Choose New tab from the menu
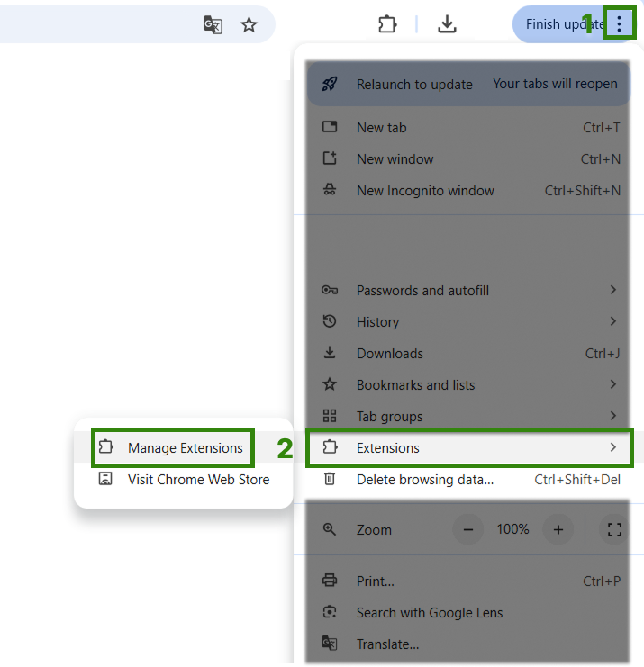Viewport: 644px width, 667px height. pos(468,127)
